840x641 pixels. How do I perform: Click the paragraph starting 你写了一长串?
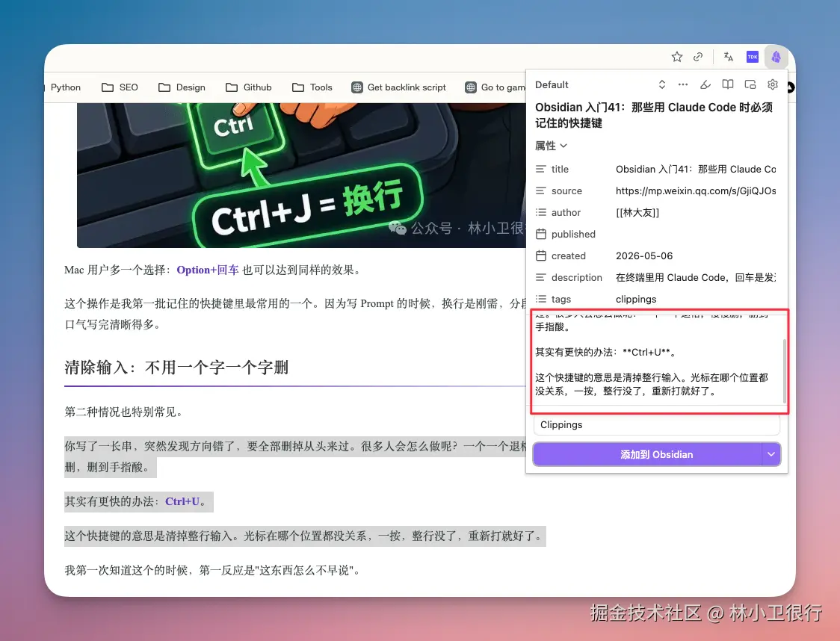click(x=295, y=456)
